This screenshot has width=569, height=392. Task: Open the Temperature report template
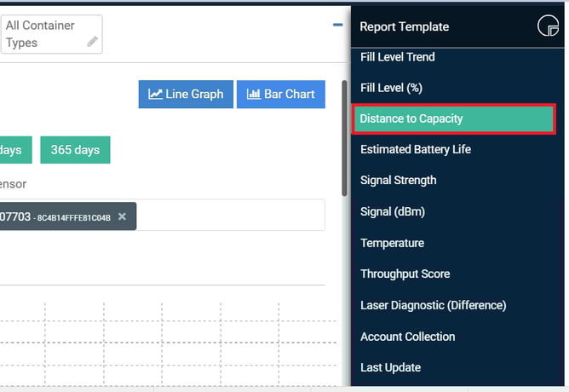(x=392, y=243)
